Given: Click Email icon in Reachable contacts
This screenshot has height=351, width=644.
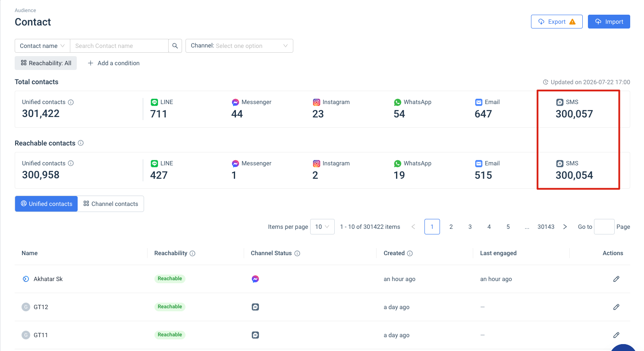Looking at the screenshot, I should 478,164.
